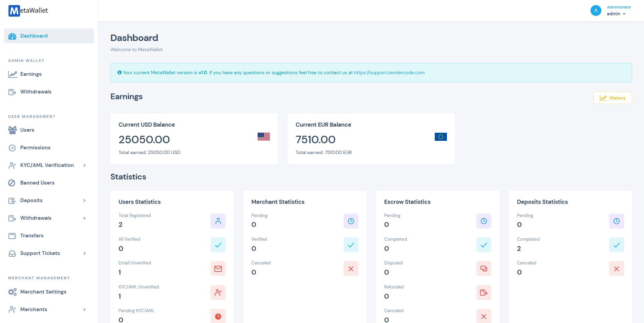Click the Merchant Canceled X icon
The height and width of the screenshot is (323, 644).
point(351,269)
